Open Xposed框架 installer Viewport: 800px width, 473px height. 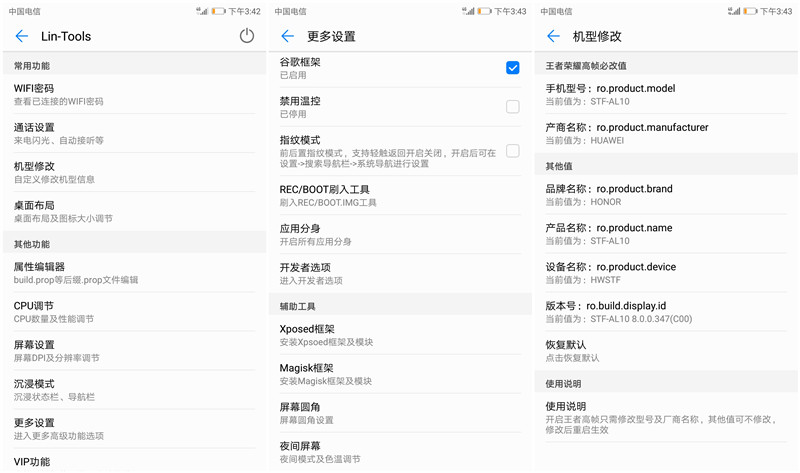(400, 335)
